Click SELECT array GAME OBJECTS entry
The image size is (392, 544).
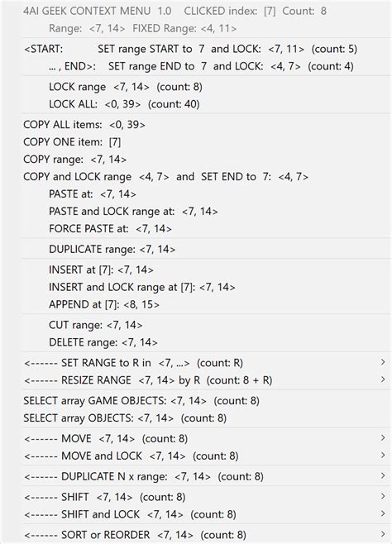point(205,401)
